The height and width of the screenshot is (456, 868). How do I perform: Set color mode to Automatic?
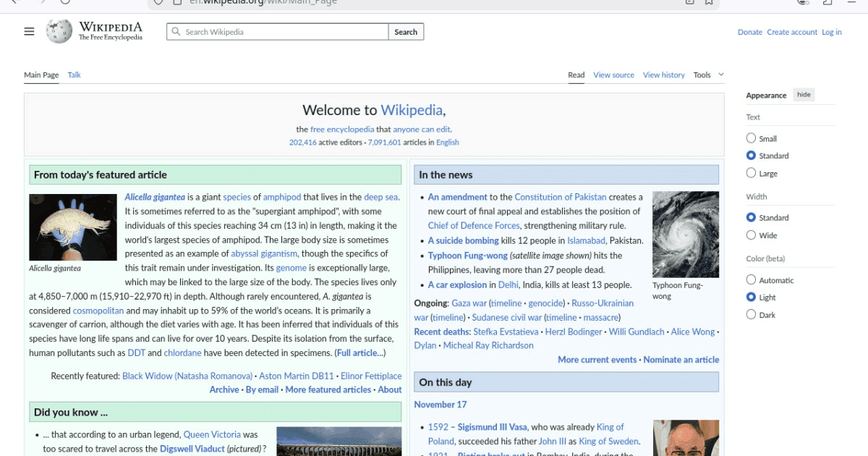click(751, 280)
